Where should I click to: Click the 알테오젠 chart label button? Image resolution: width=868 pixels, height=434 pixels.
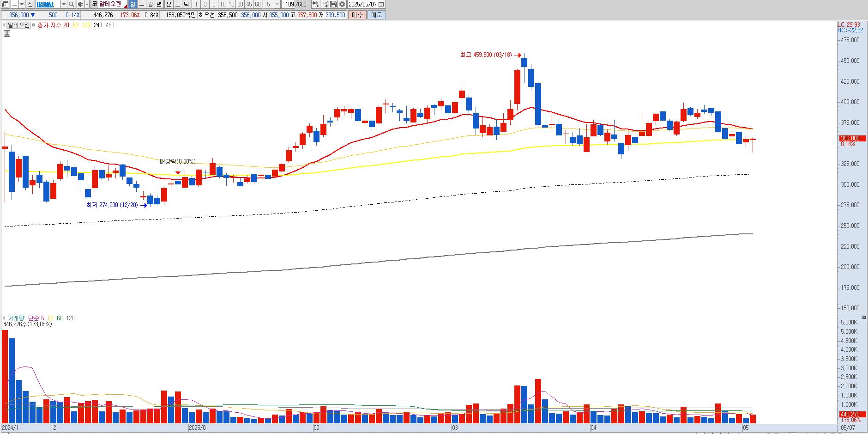tap(18, 25)
